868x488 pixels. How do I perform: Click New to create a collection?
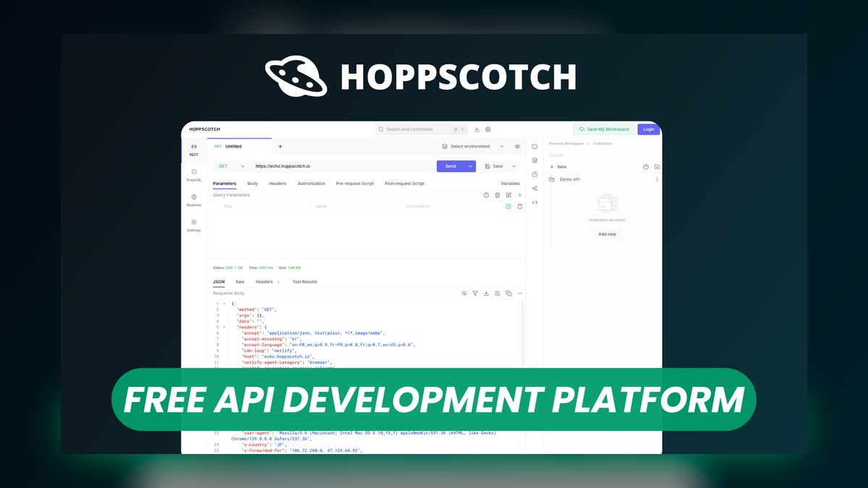click(558, 167)
